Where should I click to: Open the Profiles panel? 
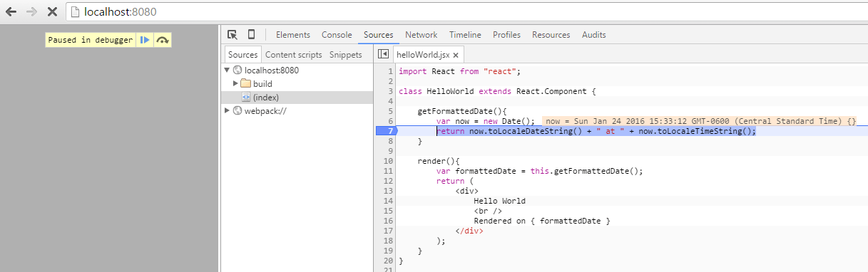click(506, 34)
